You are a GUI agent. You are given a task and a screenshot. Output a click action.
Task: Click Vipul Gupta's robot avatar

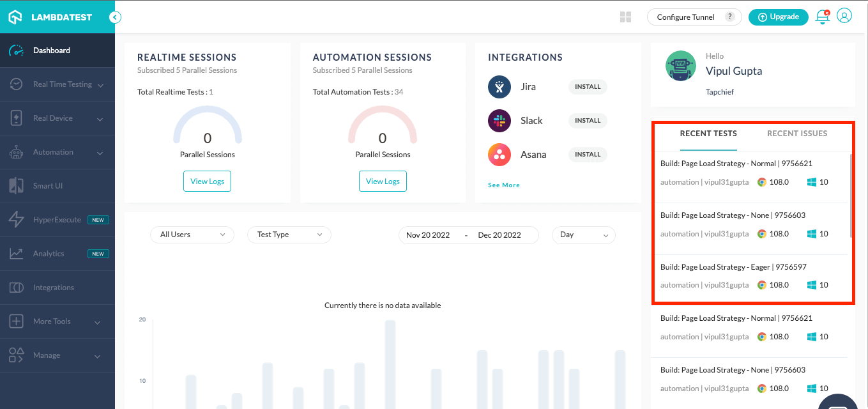click(x=681, y=66)
